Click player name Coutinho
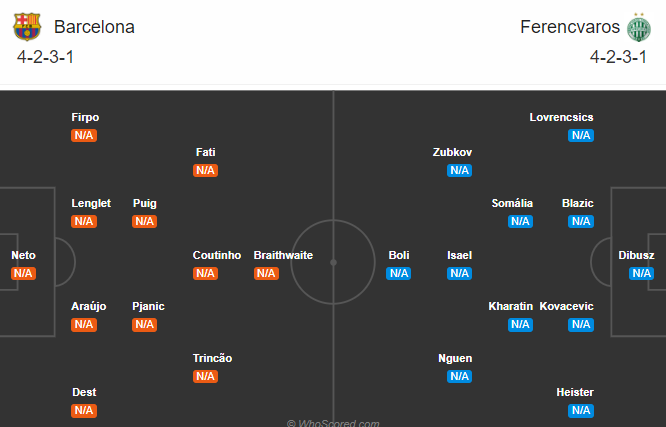Screen dimensions: 666x427 [217, 255]
